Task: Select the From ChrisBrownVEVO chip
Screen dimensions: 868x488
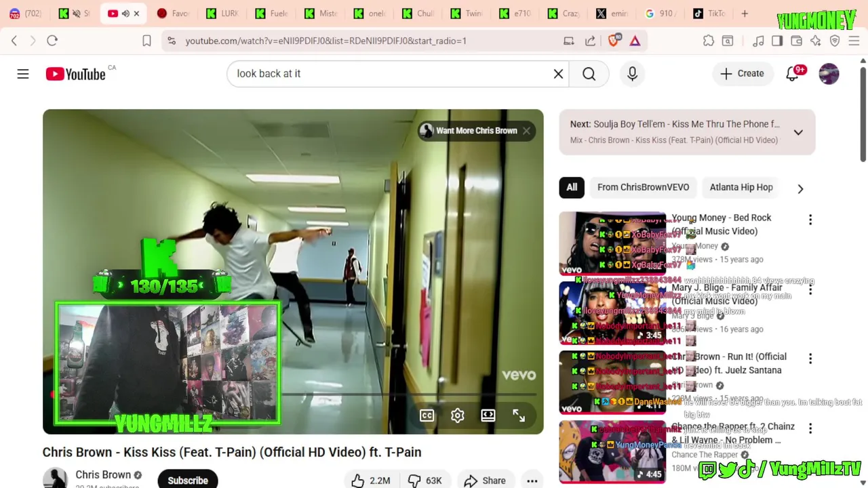Action: (x=643, y=187)
